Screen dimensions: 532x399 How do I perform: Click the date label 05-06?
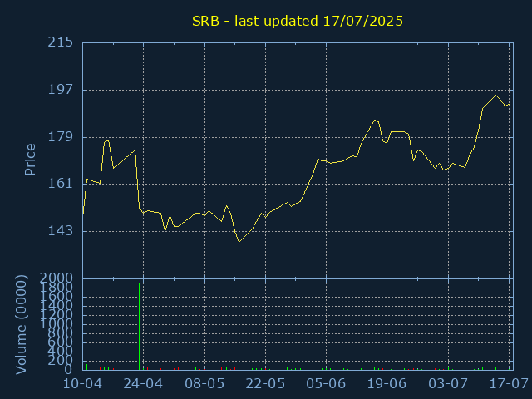[326, 384]
